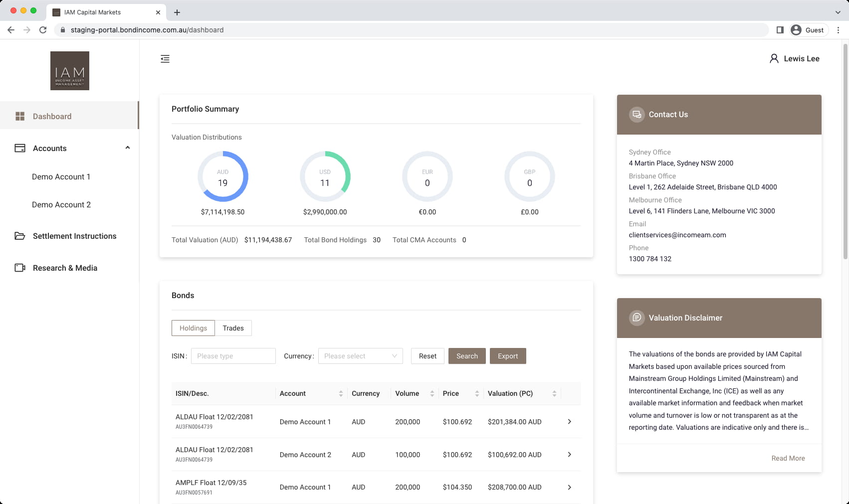Click the AUD valuation donut chart
Image resolution: width=849 pixels, height=504 pixels.
pos(223,176)
